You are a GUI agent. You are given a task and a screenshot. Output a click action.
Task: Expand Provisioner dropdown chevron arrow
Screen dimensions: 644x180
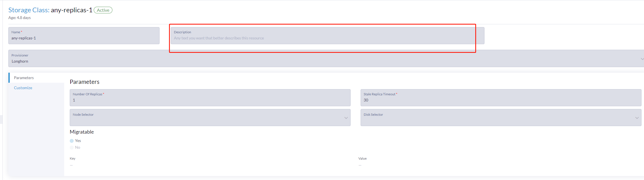click(x=642, y=59)
